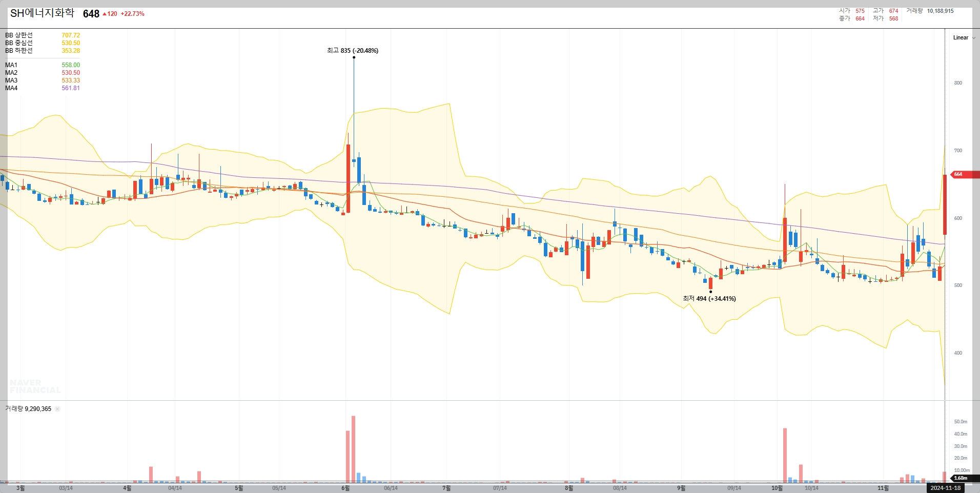The width and height of the screenshot is (980, 493).
Task: Click the 최고 835 high marker label
Action: coord(353,51)
